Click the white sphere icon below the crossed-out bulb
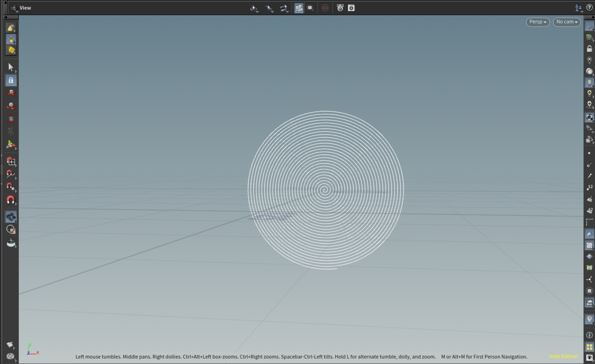The image size is (595, 364). point(590,71)
